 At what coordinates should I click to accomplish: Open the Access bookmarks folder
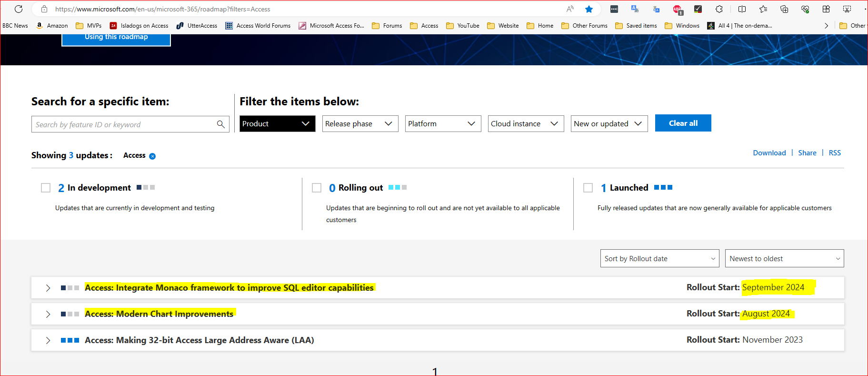[424, 26]
